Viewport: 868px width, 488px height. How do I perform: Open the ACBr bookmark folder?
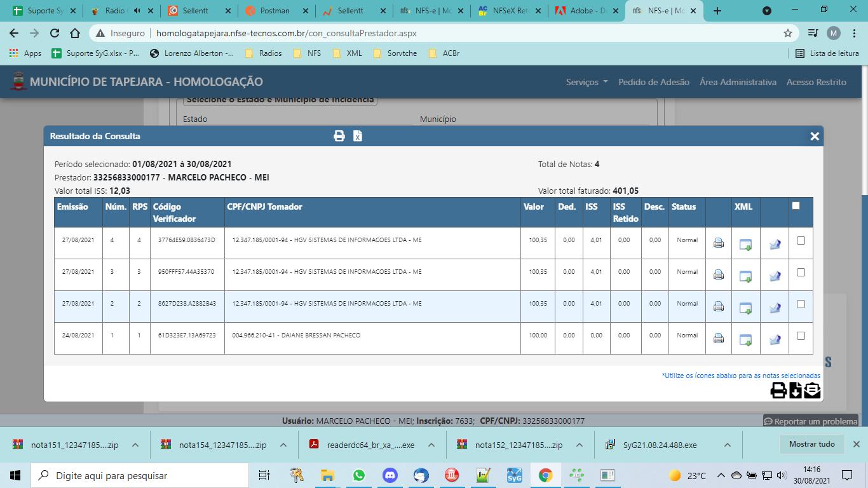(x=444, y=53)
